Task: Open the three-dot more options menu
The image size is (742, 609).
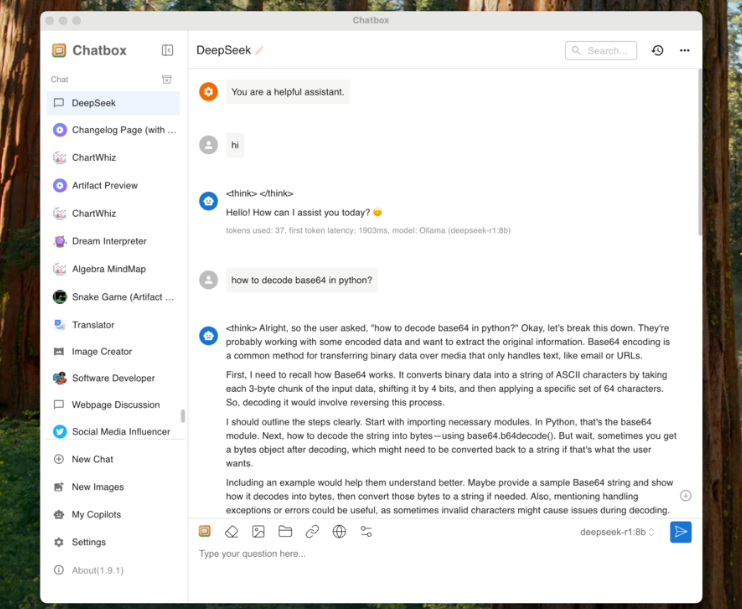Action: point(685,50)
